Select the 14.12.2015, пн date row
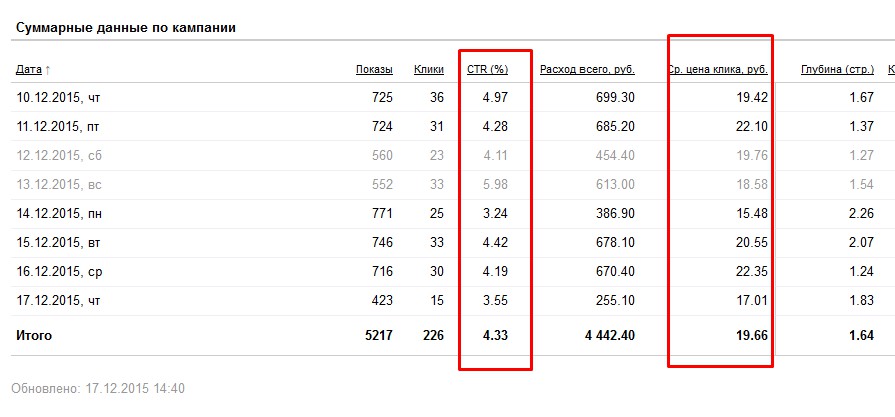The height and width of the screenshot is (417, 895). [58, 213]
